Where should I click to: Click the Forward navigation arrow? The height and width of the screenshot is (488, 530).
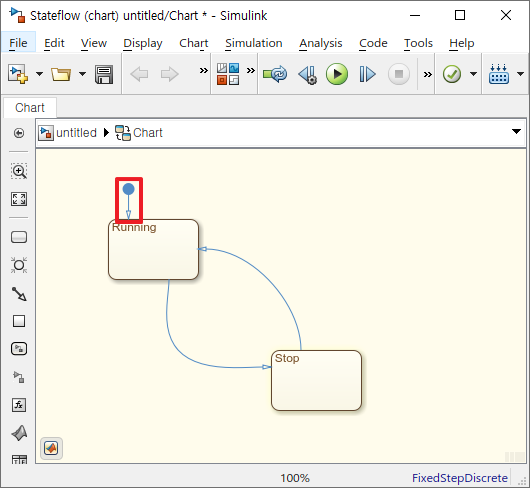pos(170,74)
